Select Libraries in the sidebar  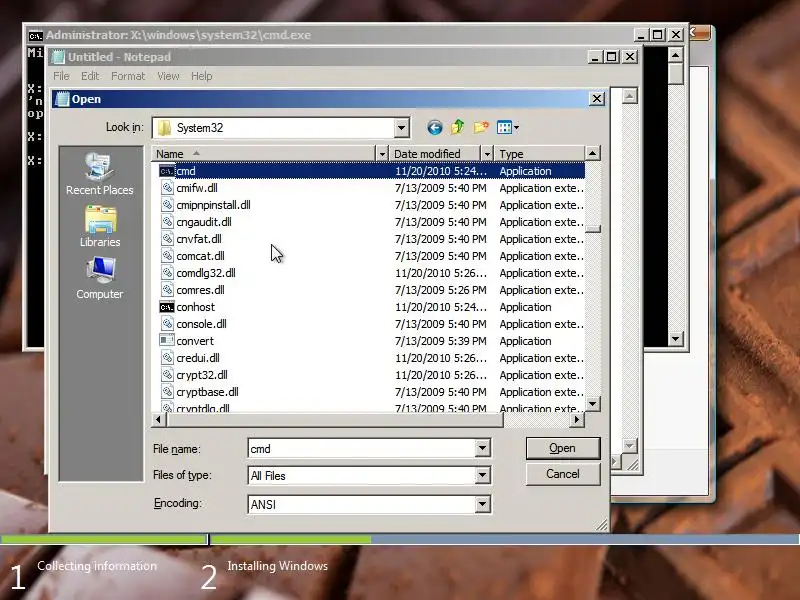[99, 226]
